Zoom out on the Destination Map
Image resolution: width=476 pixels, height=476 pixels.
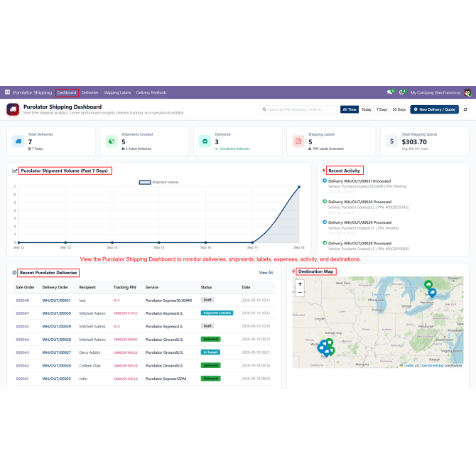pos(300,292)
